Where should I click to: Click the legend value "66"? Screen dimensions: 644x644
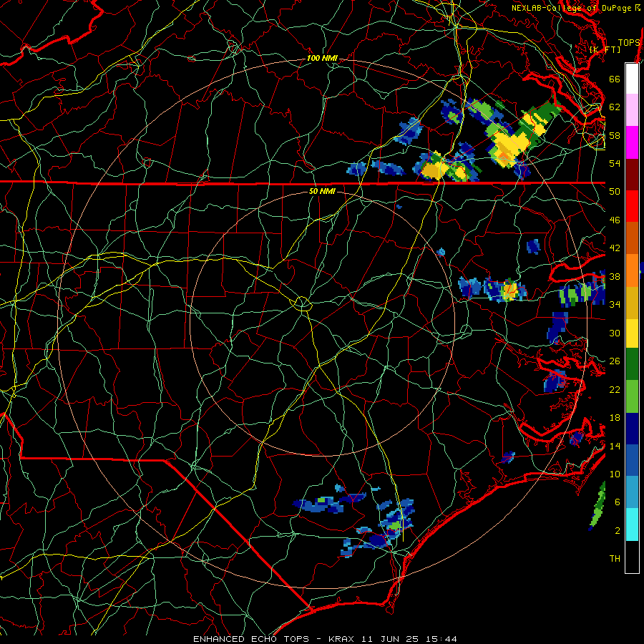point(615,79)
